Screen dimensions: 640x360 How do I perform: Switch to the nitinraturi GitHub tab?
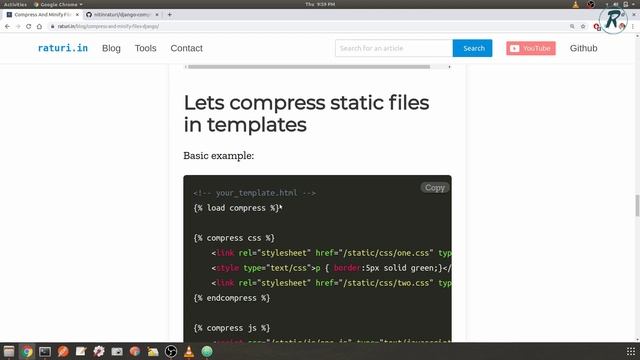click(x=122, y=15)
